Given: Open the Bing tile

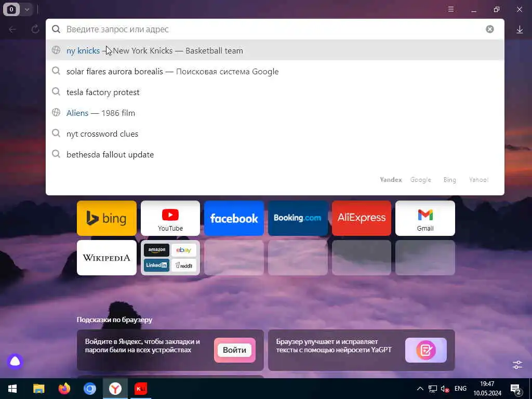Looking at the screenshot, I should 107,218.
